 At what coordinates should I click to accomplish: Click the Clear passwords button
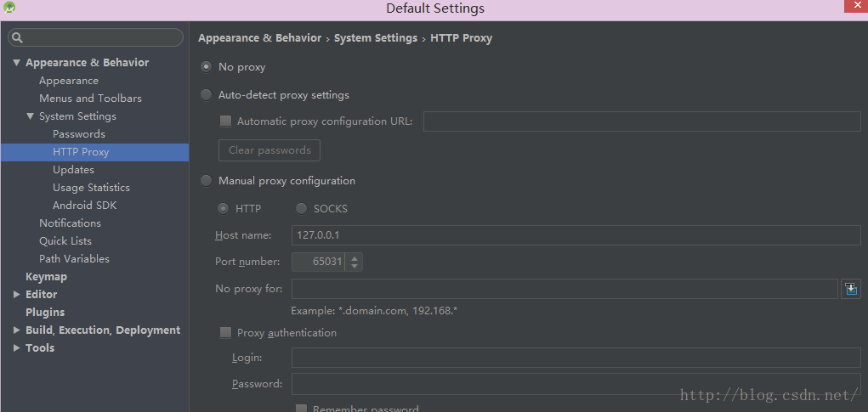pyautogui.click(x=269, y=150)
